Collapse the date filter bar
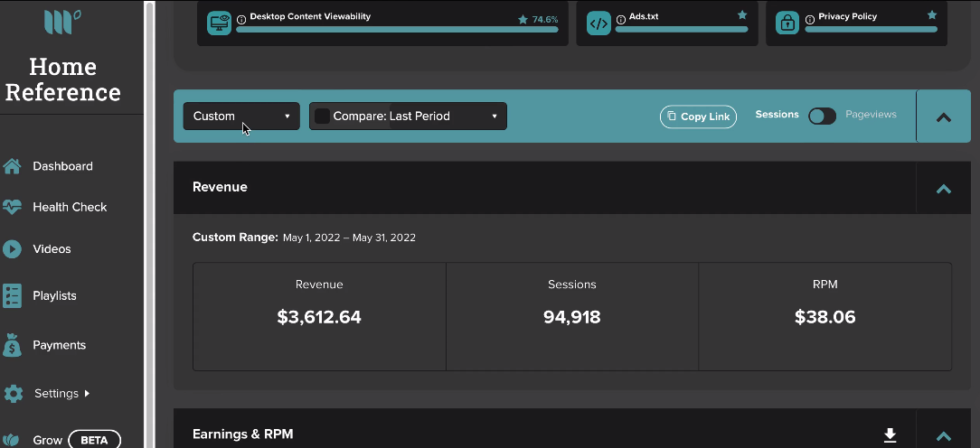 coord(944,117)
